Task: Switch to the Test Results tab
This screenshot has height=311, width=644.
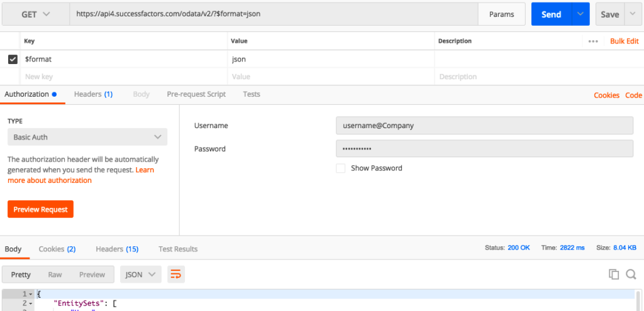Action: click(178, 249)
